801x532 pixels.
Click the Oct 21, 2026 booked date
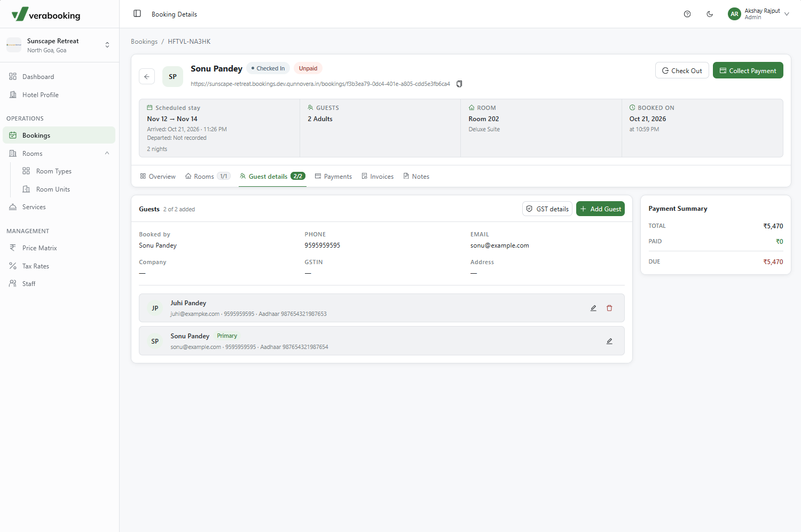648,119
